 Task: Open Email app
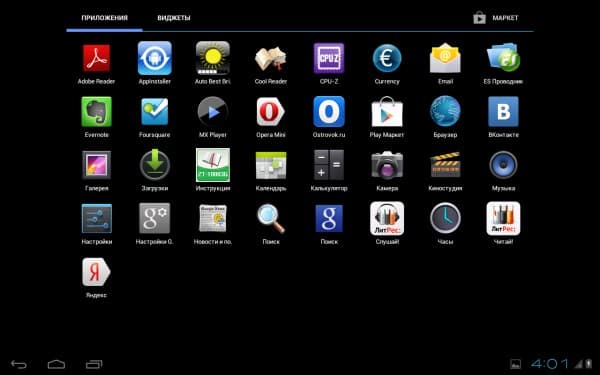pyautogui.click(x=445, y=59)
